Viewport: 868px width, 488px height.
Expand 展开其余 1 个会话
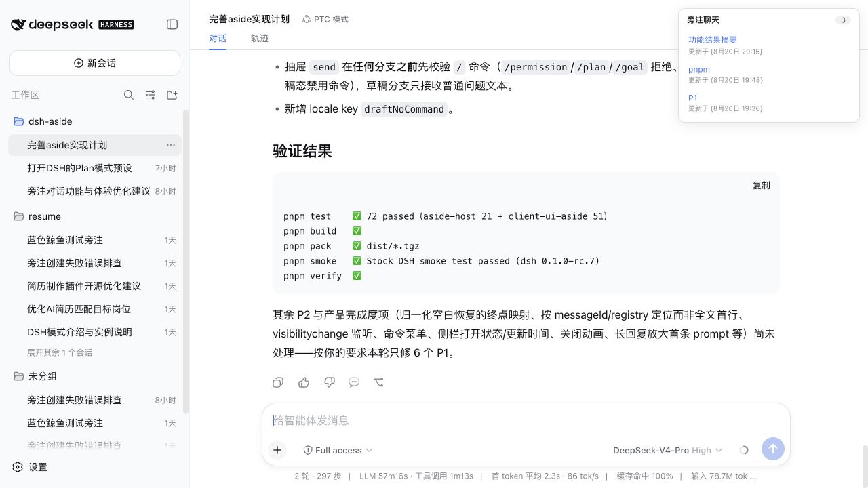[60, 352]
